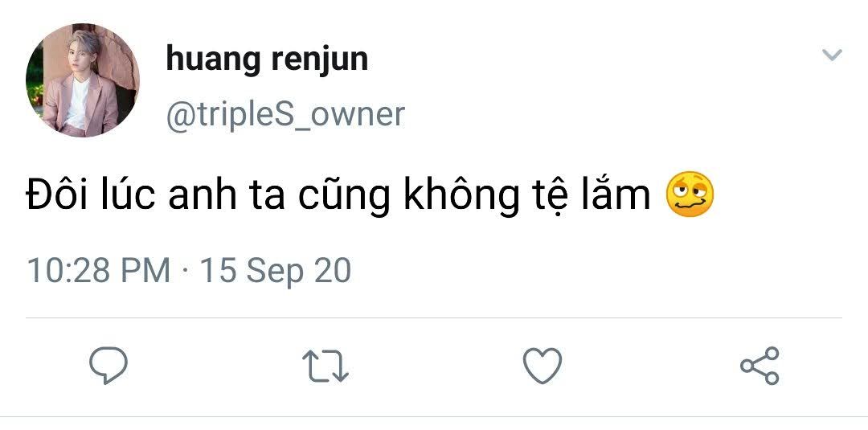Like the tweet with the heart icon
Screen dimensions: 868x430
click(542, 365)
